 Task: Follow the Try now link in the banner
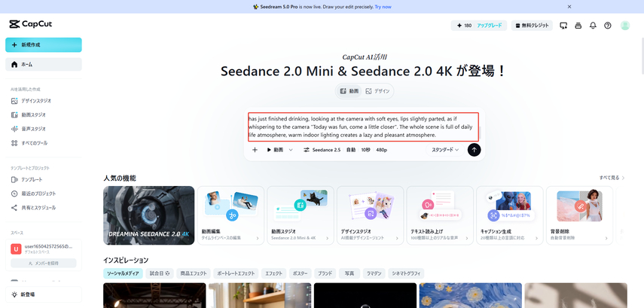383,7
